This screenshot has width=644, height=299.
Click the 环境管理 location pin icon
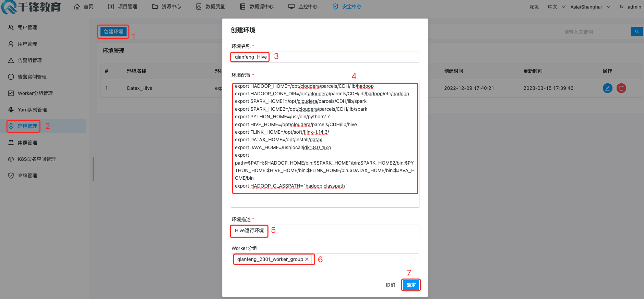11,126
